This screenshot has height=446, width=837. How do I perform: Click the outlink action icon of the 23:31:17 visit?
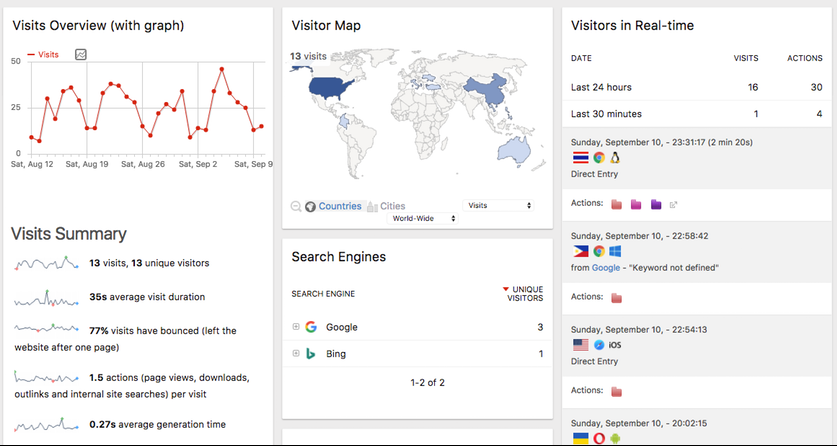(674, 204)
